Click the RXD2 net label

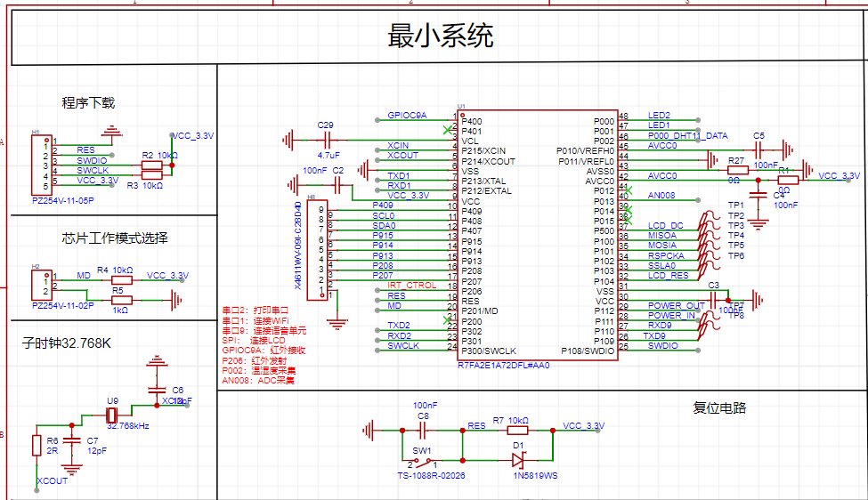click(x=399, y=335)
